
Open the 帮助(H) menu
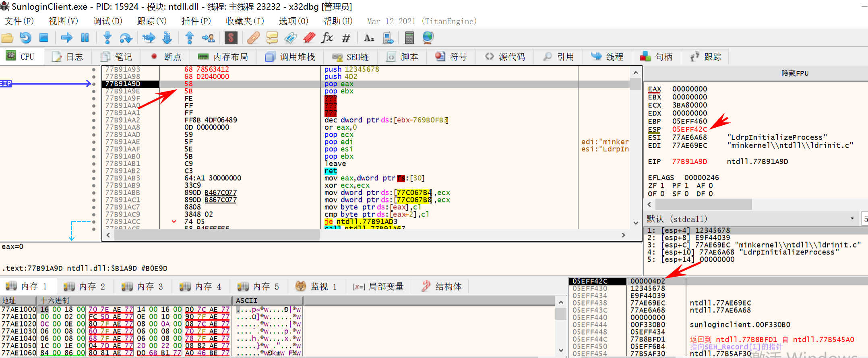click(x=338, y=21)
